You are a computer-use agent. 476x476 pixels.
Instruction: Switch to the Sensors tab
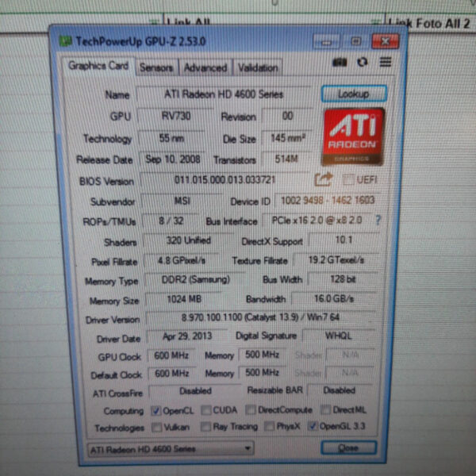pos(156,68)
